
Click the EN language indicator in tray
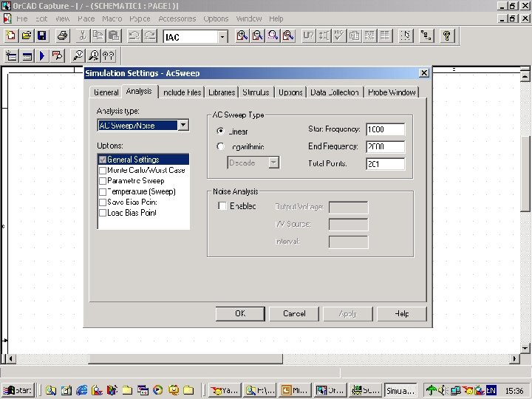(491, 390)
